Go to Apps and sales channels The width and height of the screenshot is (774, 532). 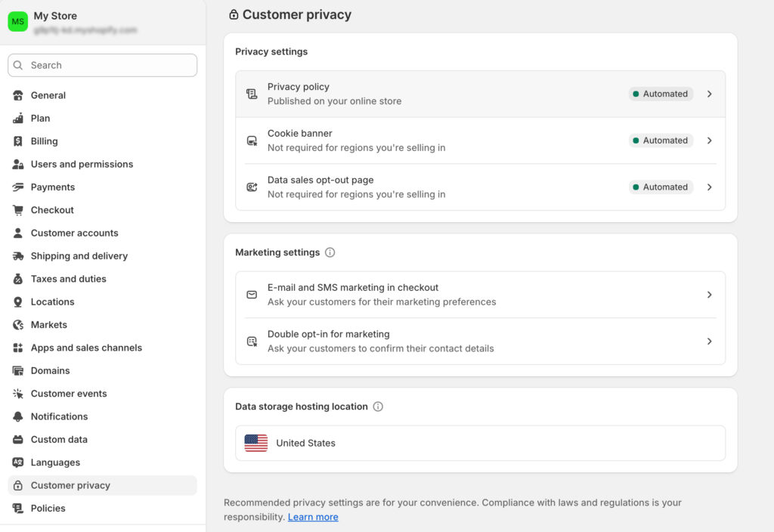pos(86,348)
